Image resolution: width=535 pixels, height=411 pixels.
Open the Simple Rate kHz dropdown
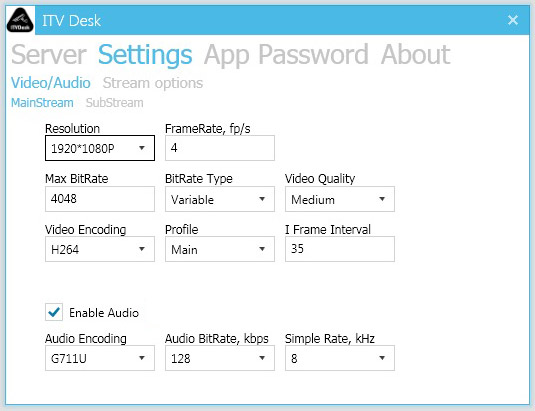click(x=340, y=358)
